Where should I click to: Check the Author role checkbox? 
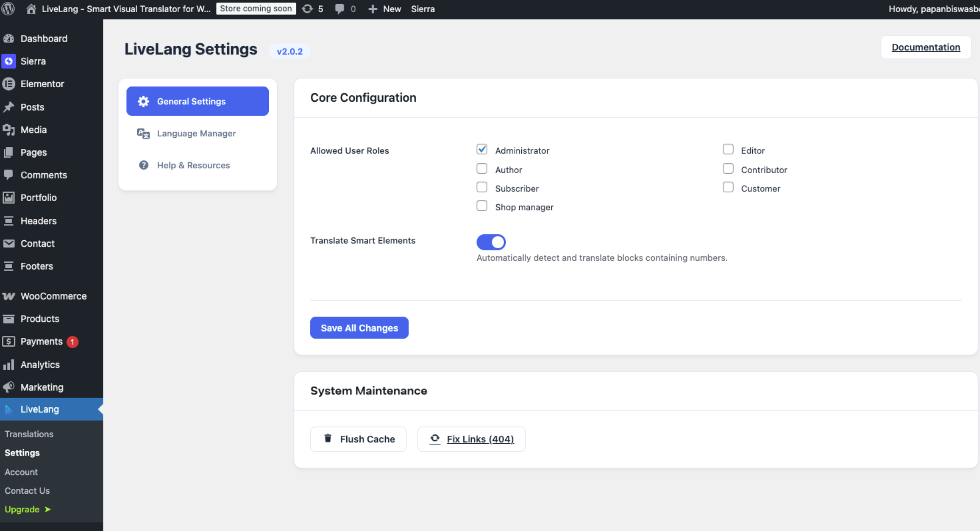tap(482, 168)
